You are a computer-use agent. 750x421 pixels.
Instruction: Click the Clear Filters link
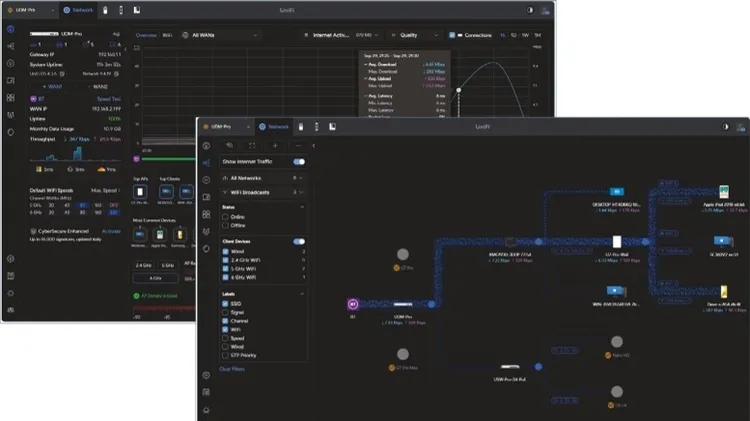pyautogui.click(x=232, y=369)
